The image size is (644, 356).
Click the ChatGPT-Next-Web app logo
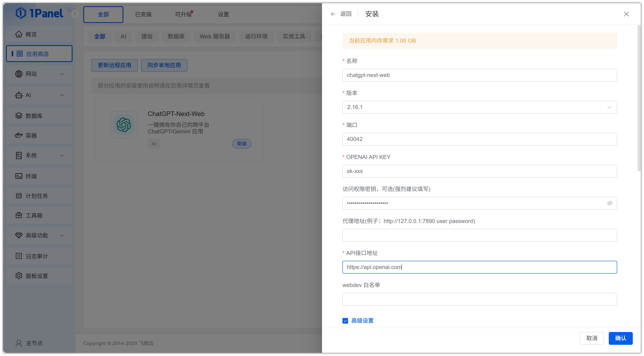pos(124,125)
